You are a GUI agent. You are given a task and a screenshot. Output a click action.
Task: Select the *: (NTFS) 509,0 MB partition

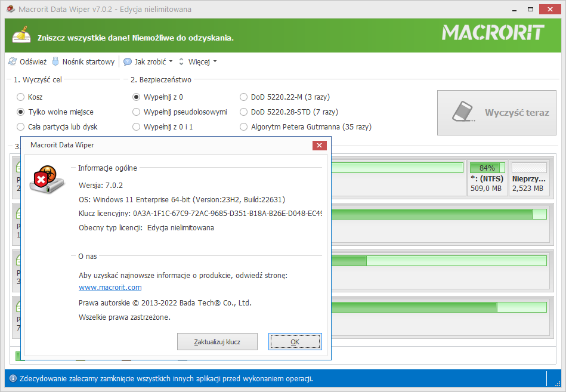pyautogui.click(x=487, y=178)
